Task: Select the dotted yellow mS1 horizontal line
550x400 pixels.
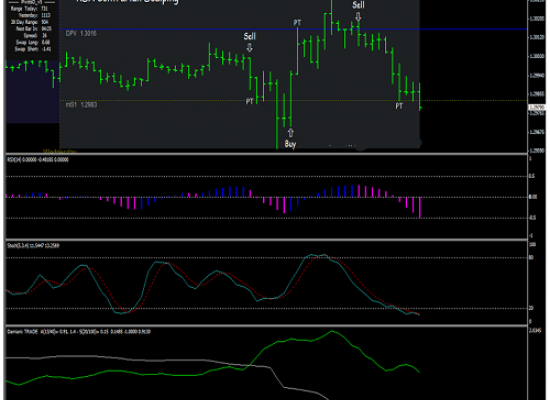Action: point(293,101)
